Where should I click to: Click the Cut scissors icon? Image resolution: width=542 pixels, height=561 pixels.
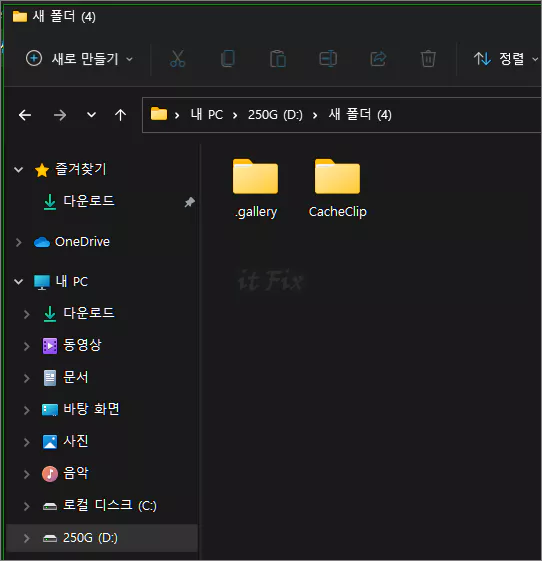click(177, 59)
